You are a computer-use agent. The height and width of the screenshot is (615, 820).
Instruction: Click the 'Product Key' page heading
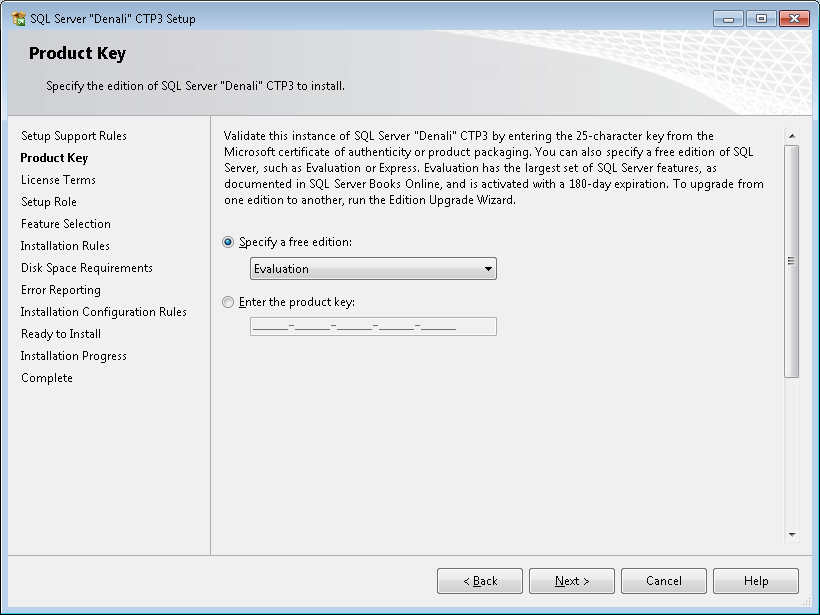point(77,53)
